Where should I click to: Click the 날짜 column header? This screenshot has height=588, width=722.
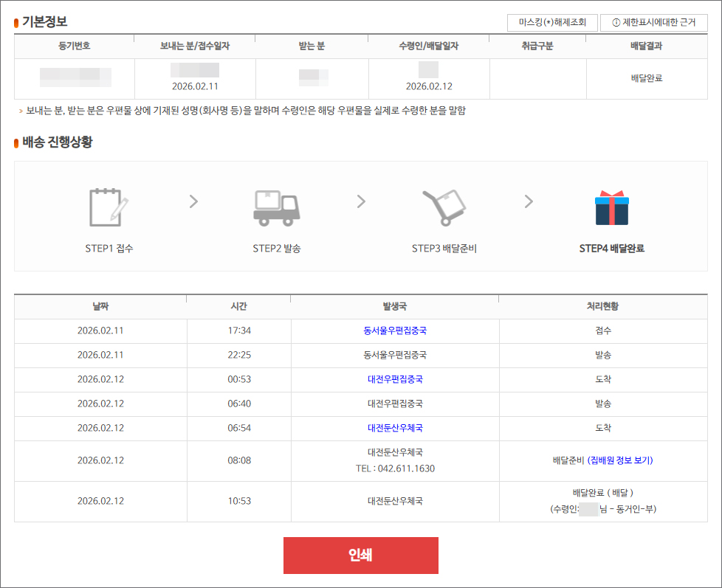100,306
